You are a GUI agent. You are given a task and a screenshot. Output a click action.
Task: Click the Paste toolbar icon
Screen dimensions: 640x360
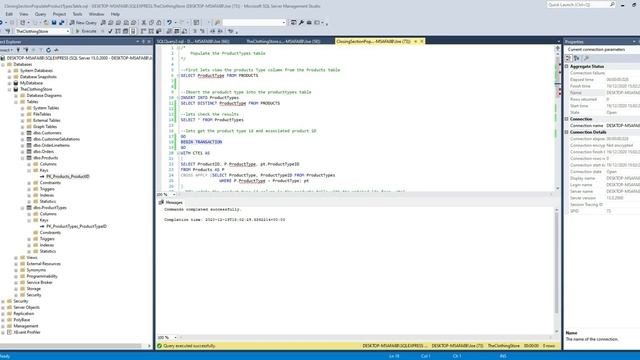tap(159, 22)
